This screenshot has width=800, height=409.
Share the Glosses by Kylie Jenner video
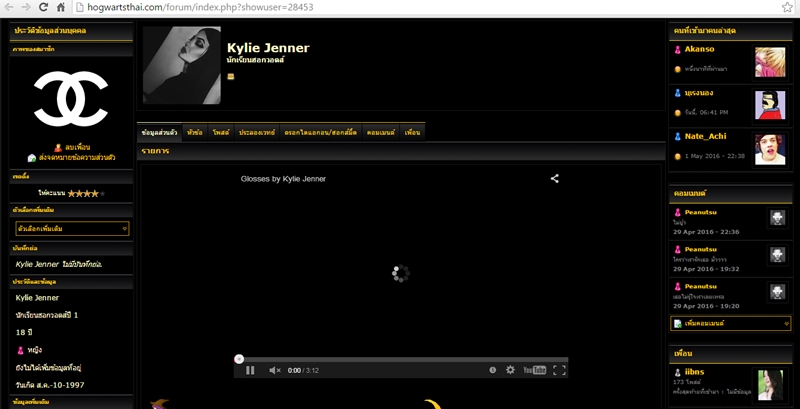click(x=555, y=178)
